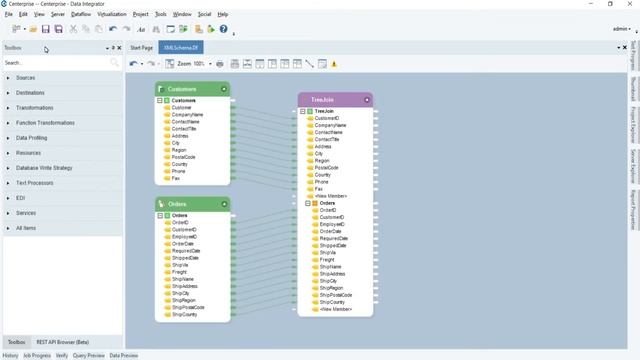Open the Job Progress bottom panel

pos(37,356)
